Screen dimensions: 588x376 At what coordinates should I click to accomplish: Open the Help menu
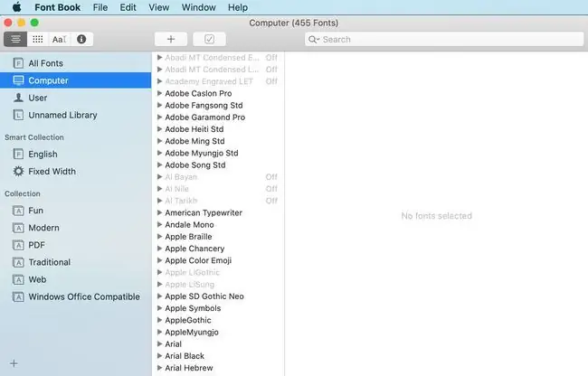tap(238, 7)
